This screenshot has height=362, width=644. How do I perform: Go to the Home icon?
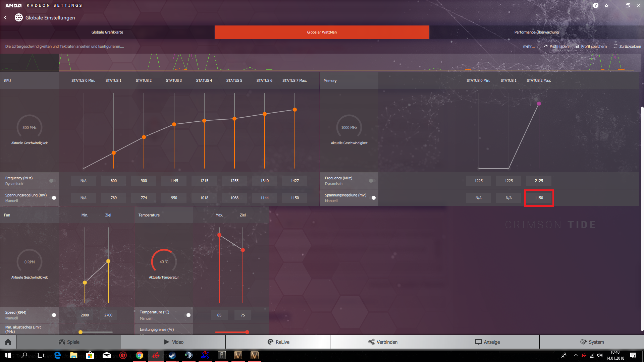[x=8, y=342]
